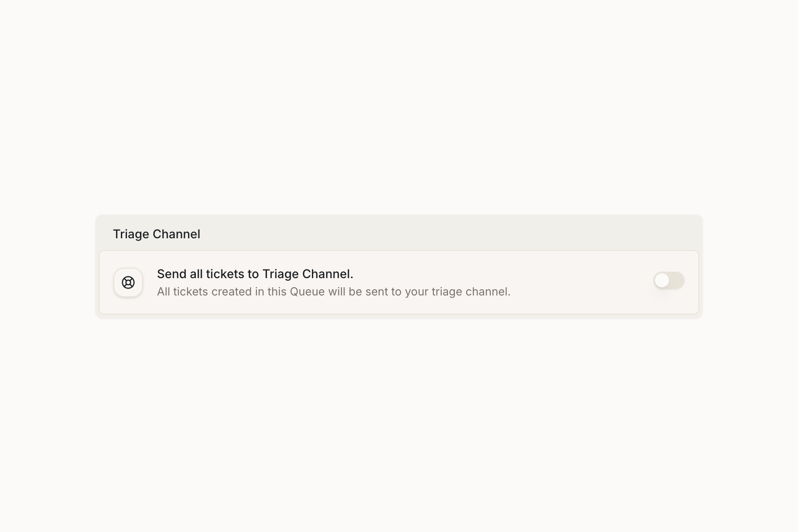This screenshot has width=798, height=532.
Task: Click the lifebuoy support icon
Action: tap(128, 282)
